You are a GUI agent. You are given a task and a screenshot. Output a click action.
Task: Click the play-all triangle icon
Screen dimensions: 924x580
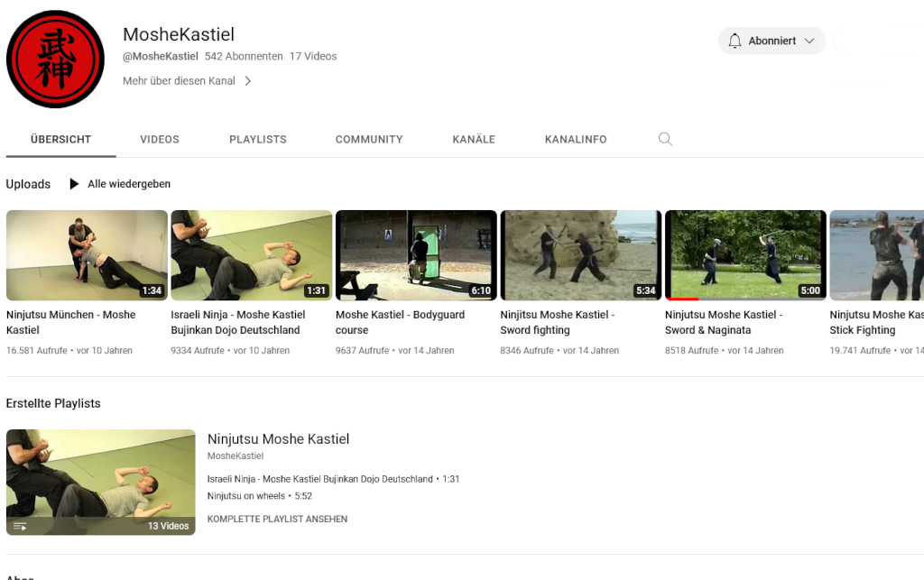(74, 184)
